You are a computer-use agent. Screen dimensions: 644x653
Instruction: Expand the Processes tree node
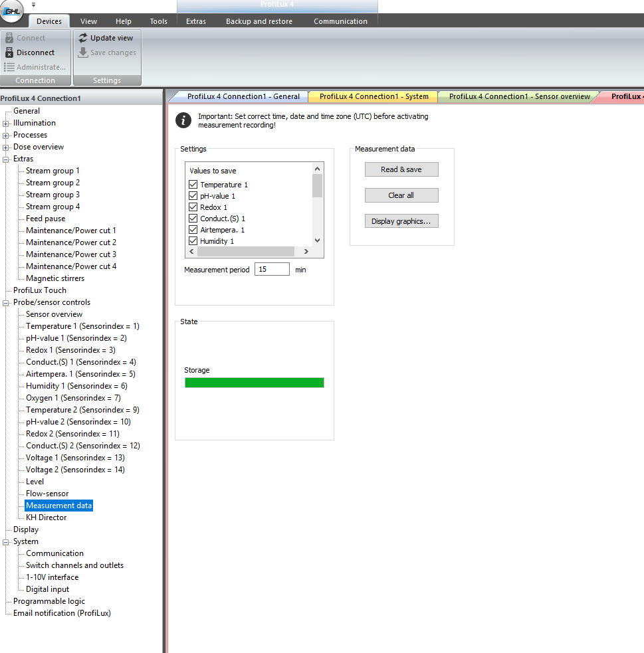[x=5, y=136]
